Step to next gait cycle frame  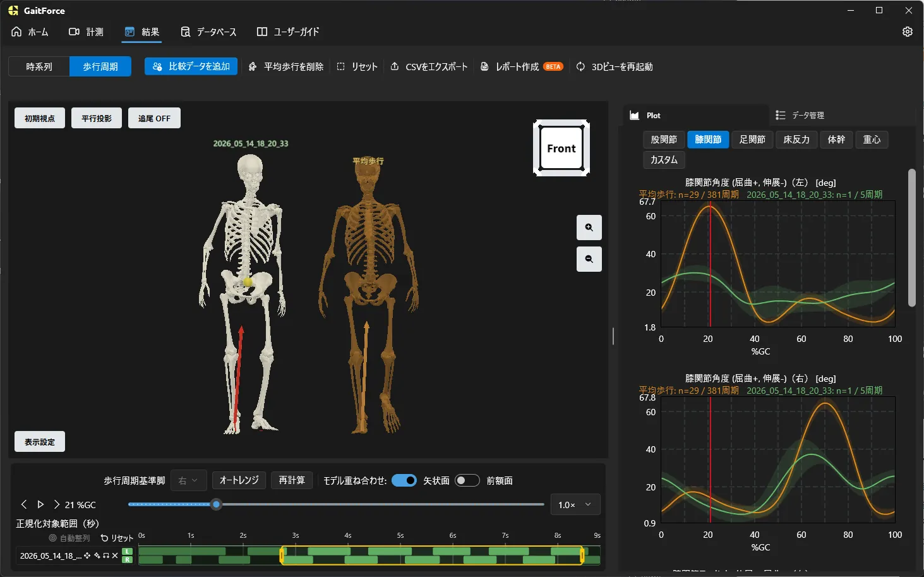coord(57,504)
